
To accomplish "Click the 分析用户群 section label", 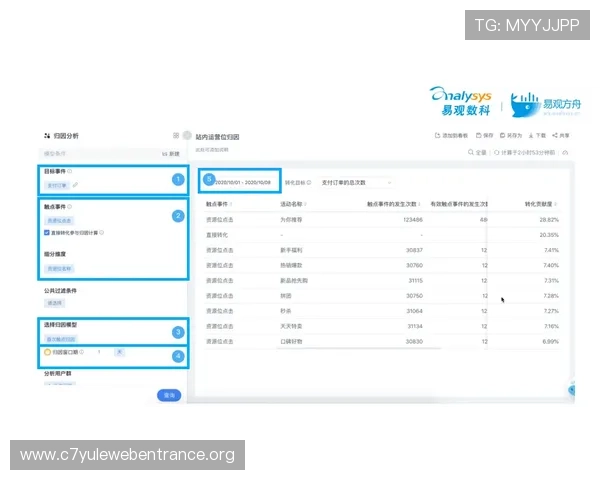I will [x=57, y=373].
